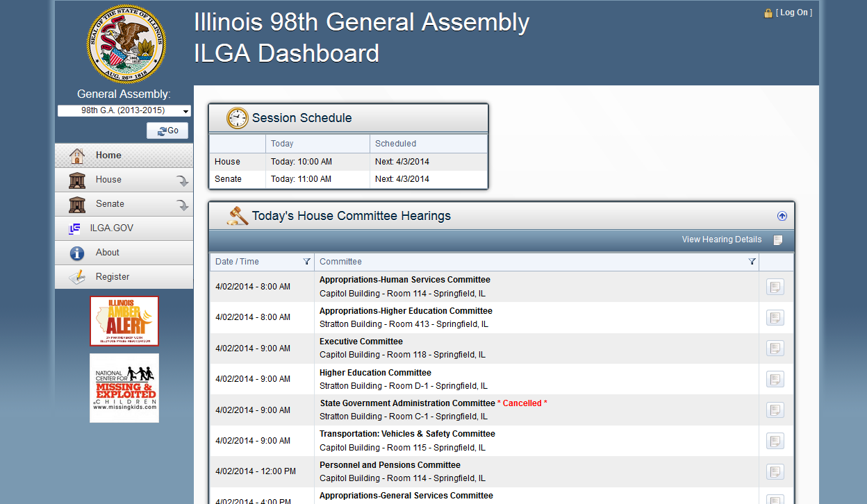The height and width of the screenshot is (504, 867).
Task: Open the ILGA.GOV menu item
Action: [124, 228]
